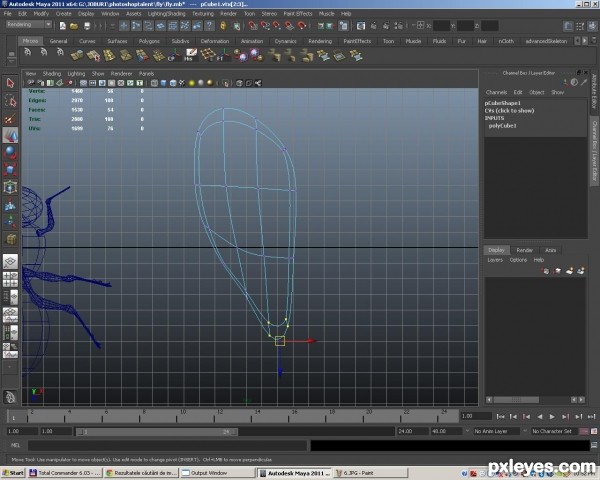Enable smooth shade all in viewport

pyautogui.click(x=164, y=83)
